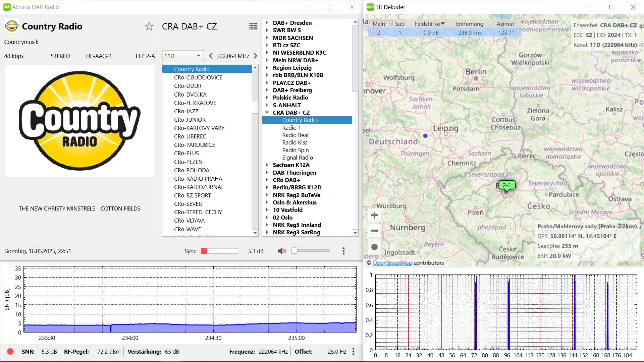Step to next frequency with right arrow
Image resolution: width=644 pixels, height=362 pixels.
[256, 56]
